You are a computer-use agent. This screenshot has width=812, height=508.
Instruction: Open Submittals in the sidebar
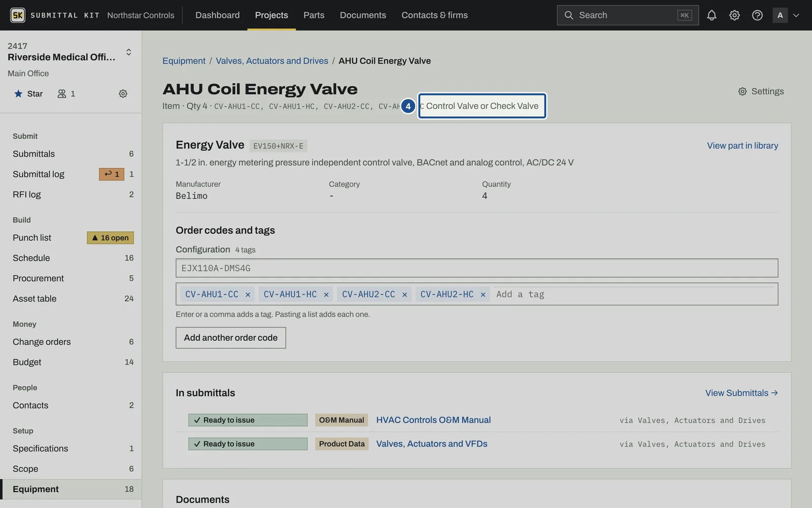[x=71, y=154]
